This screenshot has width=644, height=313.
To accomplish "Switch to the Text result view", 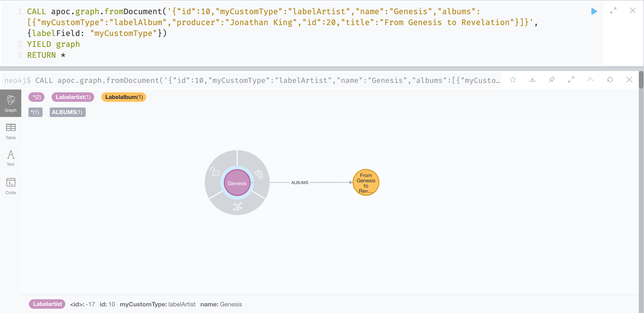I will (10, 158).
